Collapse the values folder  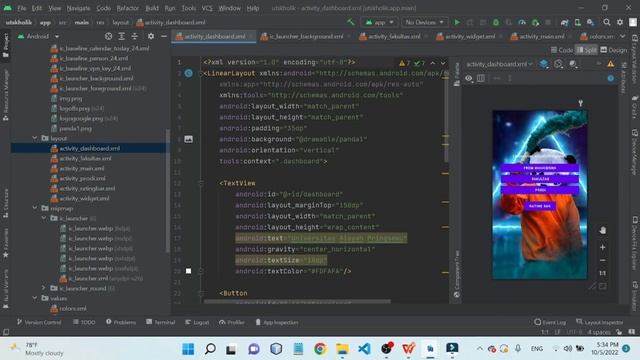tap(35, 298)
